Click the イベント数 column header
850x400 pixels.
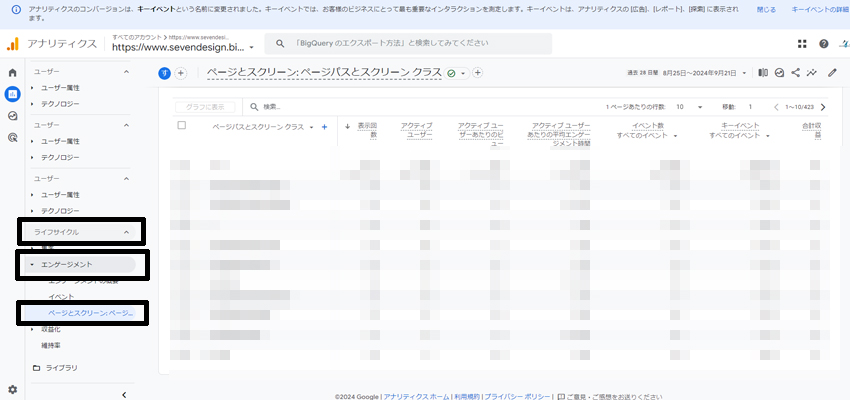tap(647, 126)
